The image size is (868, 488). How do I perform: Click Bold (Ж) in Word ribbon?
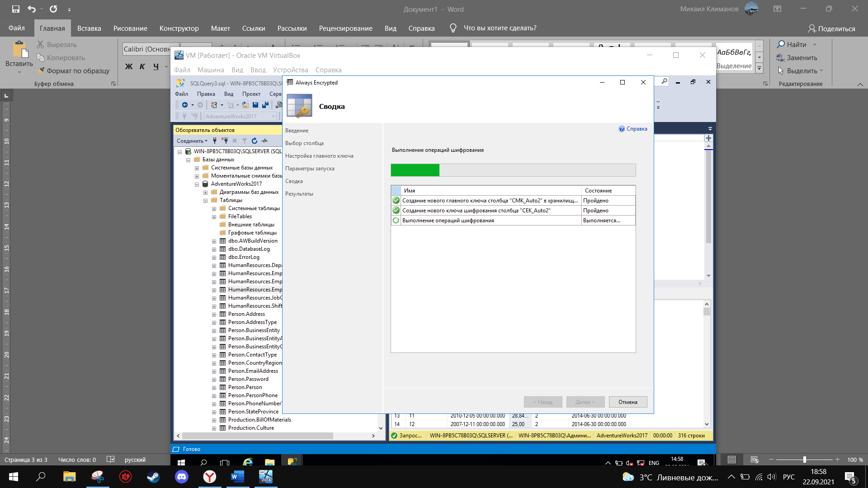[129, 67]
